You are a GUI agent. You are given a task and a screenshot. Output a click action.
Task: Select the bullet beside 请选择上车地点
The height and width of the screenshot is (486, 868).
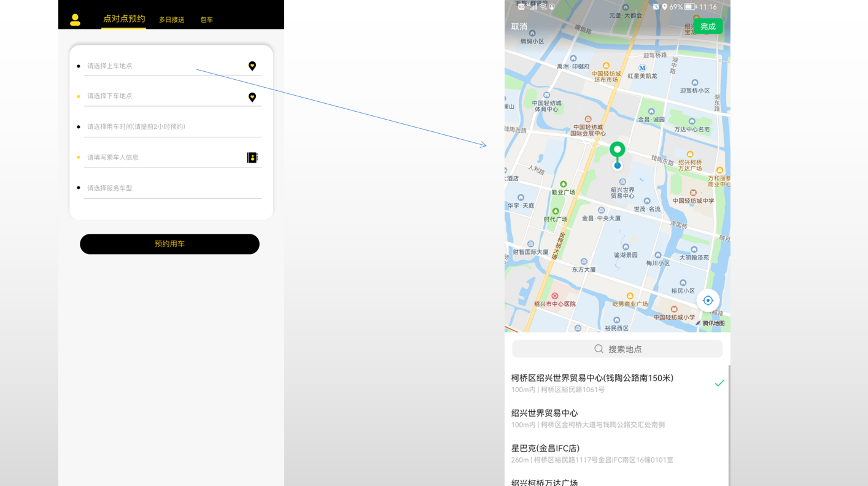tap(79, 66)
